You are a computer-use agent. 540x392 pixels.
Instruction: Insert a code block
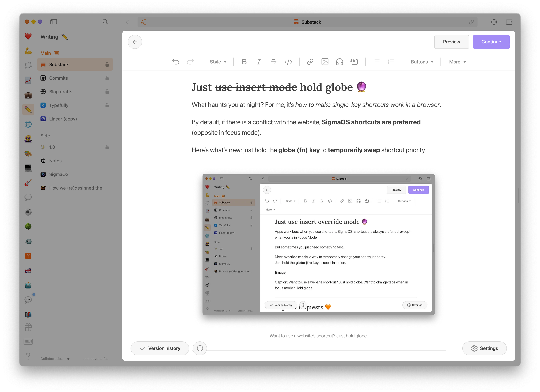click(288, 62)
